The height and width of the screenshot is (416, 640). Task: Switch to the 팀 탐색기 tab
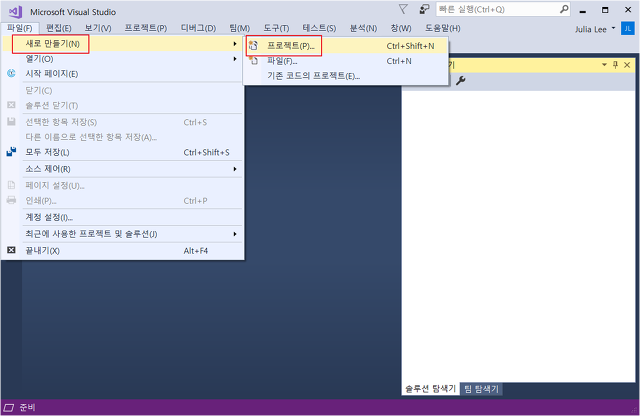[x=481, y=389]
